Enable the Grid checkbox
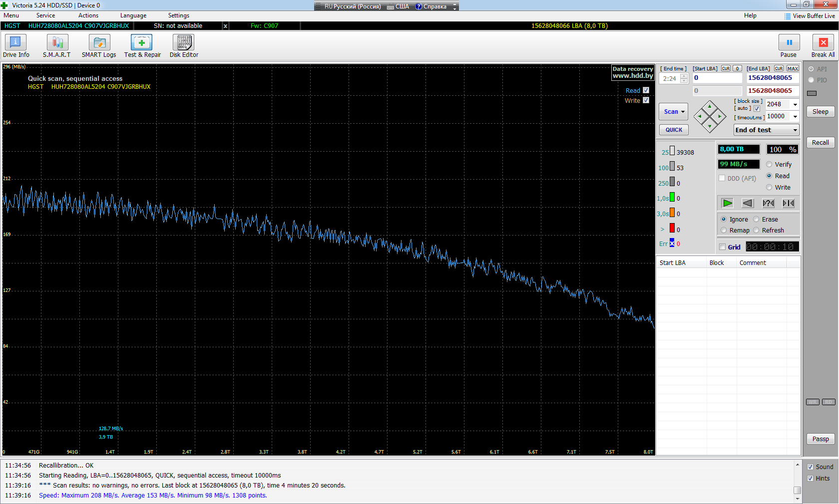The height and width of the screenshot is (504, 839). tap(722, 247)
